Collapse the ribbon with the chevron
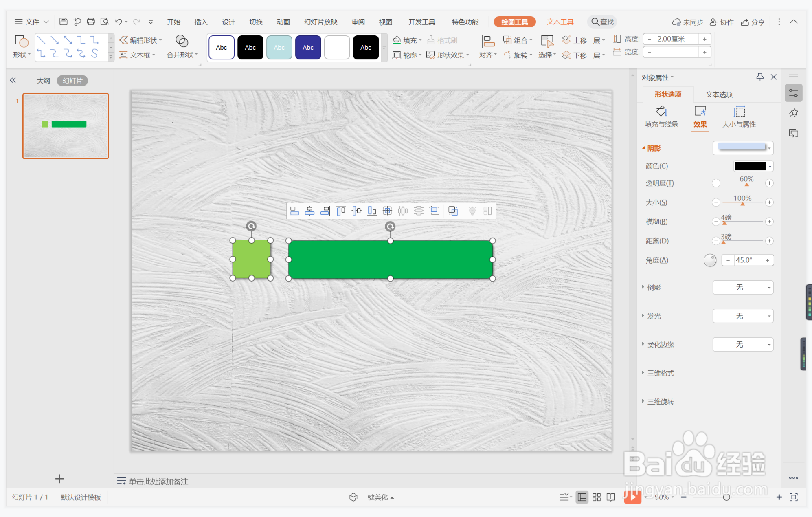812x517 pixels. pos(794,22)
